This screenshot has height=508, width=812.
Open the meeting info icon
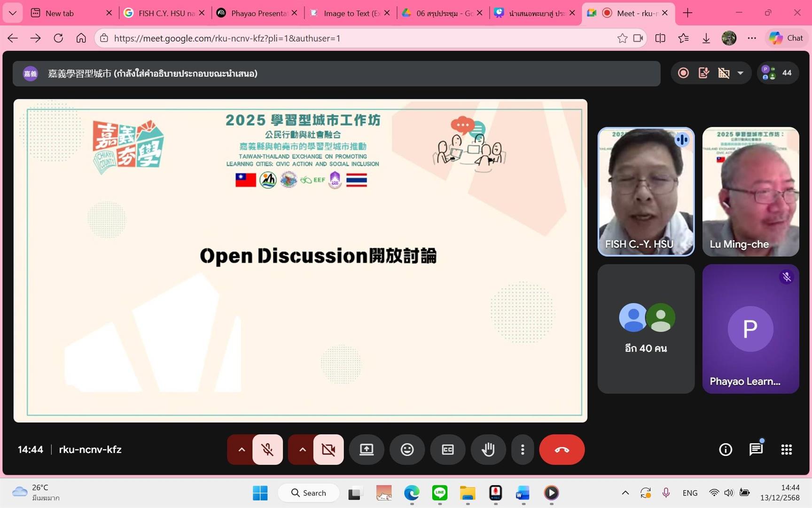point(726,450)
